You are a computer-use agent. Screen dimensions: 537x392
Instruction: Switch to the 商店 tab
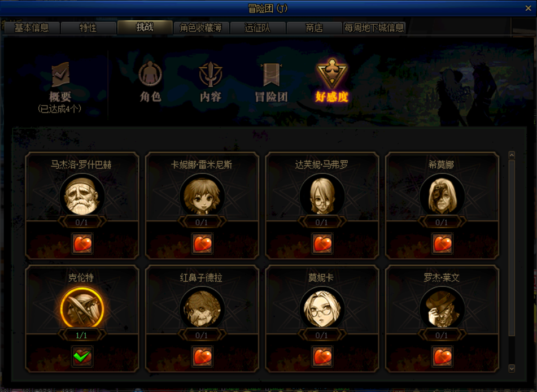pos(314,28)
